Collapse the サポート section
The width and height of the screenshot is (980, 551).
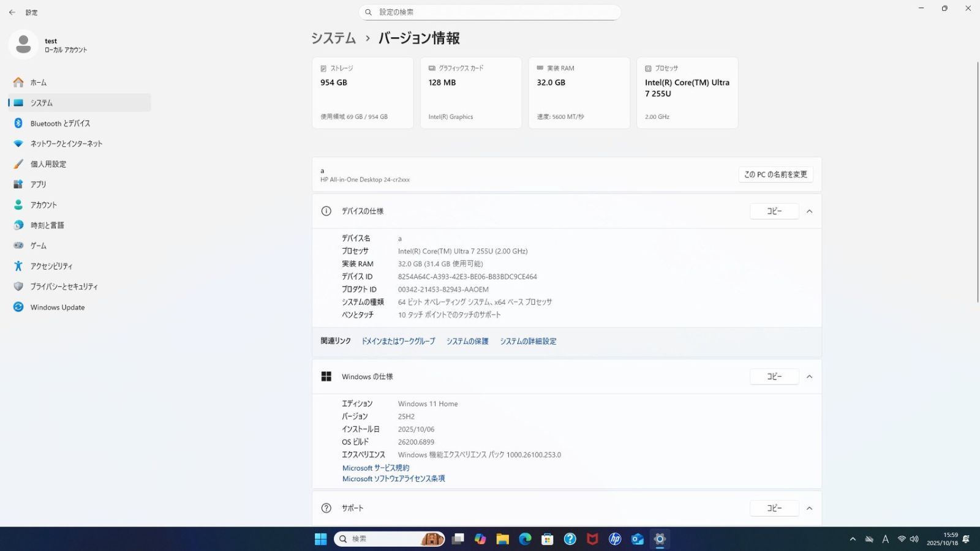coord(809,508)
